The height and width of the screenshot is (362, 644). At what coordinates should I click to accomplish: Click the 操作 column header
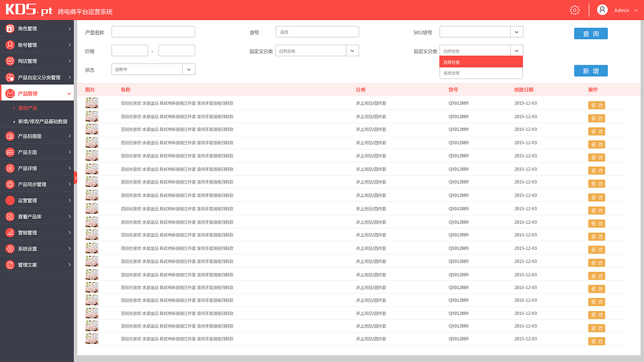(593, 89)
